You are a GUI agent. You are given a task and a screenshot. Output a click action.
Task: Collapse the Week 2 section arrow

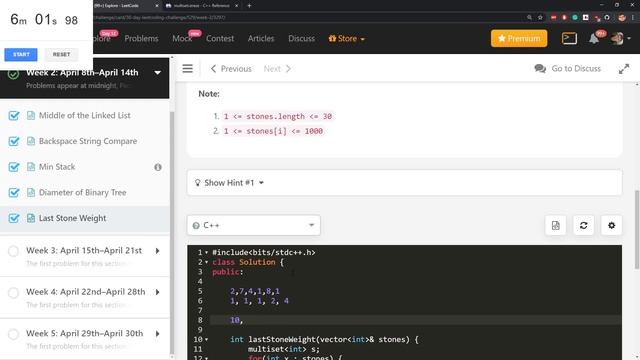158,73
